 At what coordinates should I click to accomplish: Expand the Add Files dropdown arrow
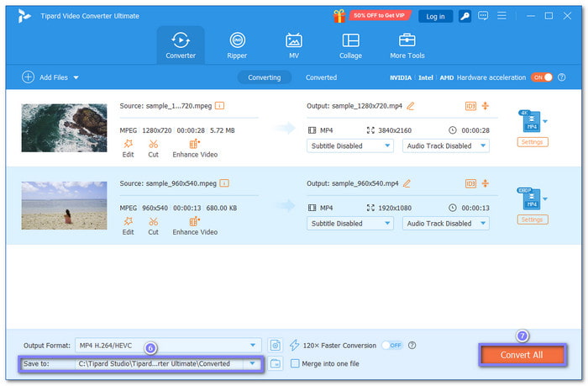76,77
